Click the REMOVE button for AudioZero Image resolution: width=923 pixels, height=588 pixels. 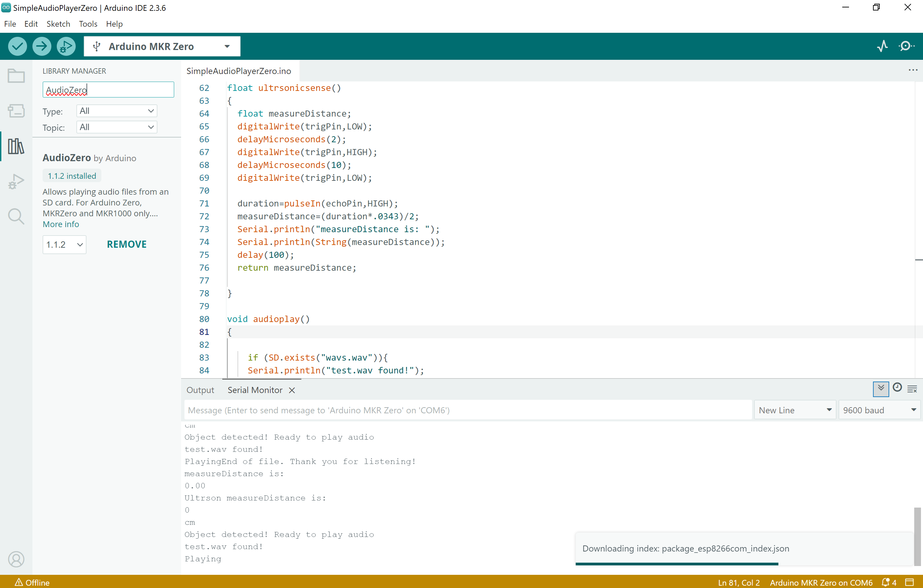(126, 245)
